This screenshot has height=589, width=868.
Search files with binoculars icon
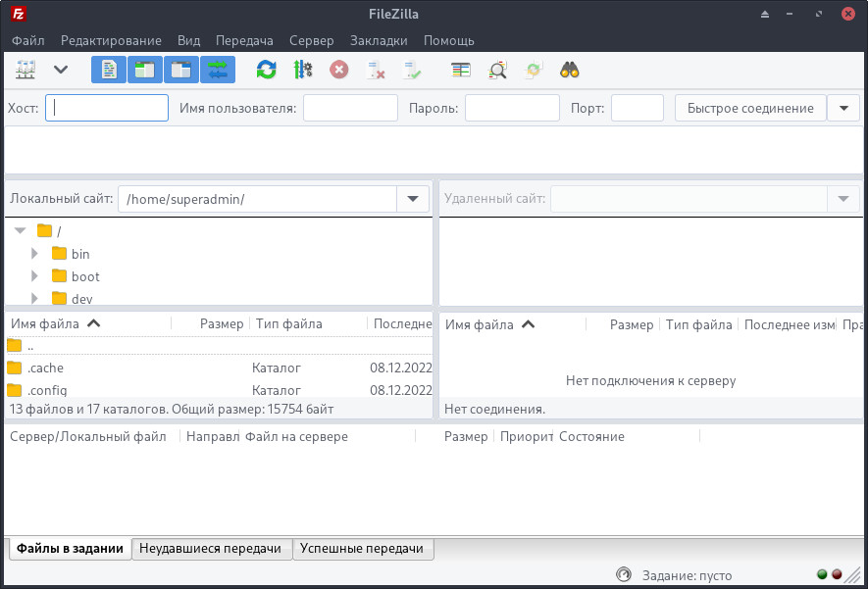coord(570,71)
